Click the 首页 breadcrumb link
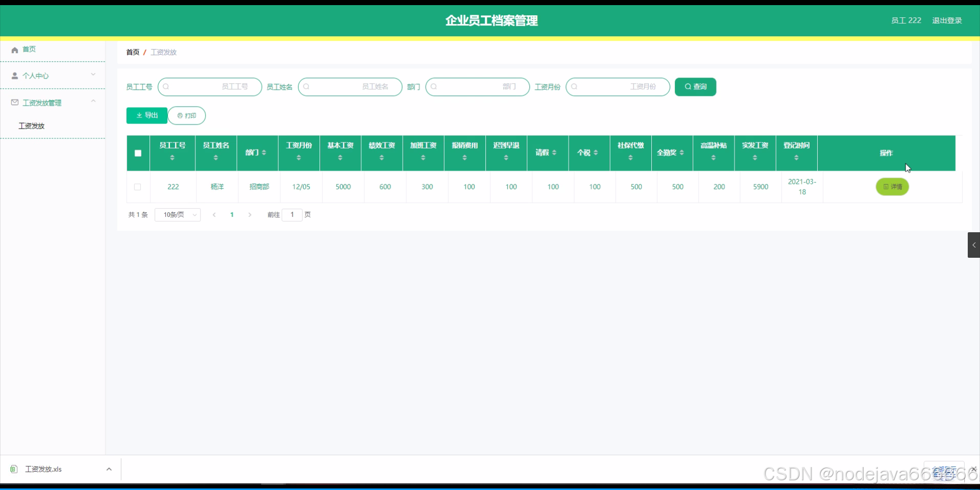Screen dimensions: 980x490 coord(133,52)
